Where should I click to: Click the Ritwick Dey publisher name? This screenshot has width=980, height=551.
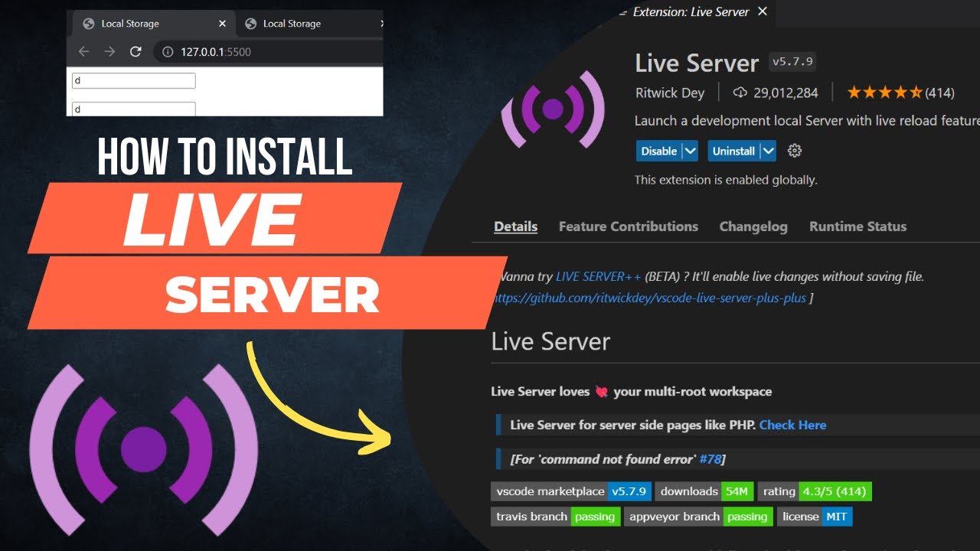click(670, 93)
